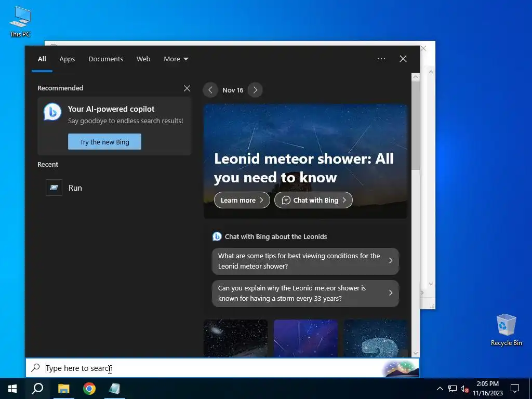
Task: Launch Google Chrome from the taskbar
Action: [89, 389]
